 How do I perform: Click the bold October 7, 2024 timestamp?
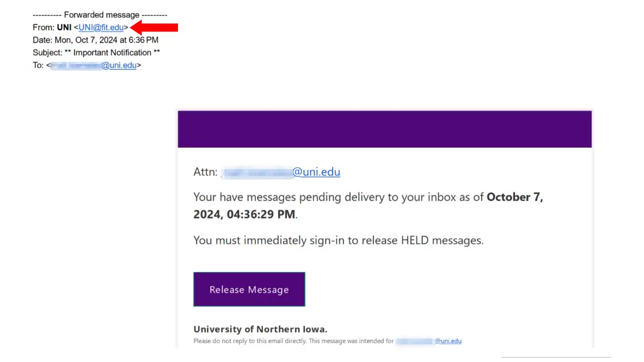368,206
